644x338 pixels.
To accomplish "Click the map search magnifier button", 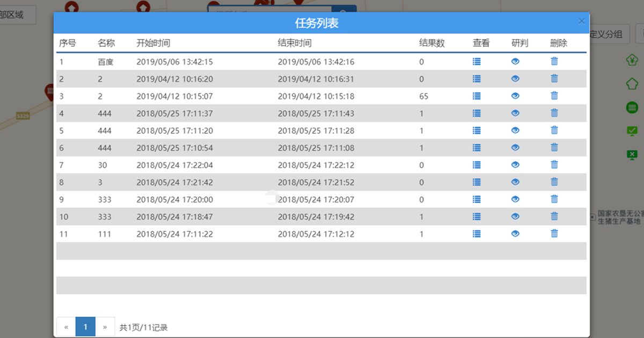I will [x=344, y=9].
